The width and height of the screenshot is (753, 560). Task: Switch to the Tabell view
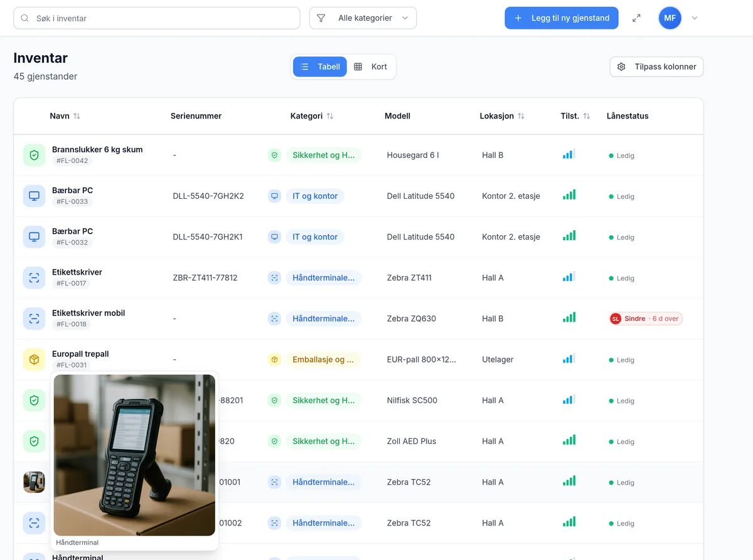pyautogui.click(x=320, y=66)
